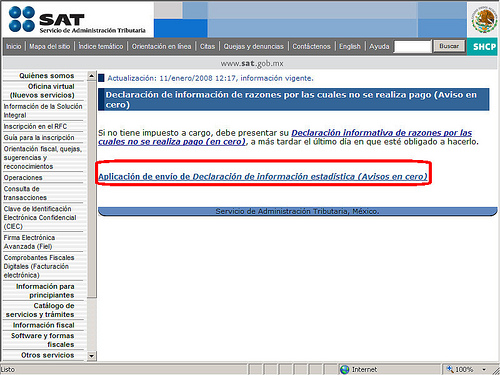Viewport: 500px width, 375px height.
Task: Open Información para principiantes
Action: [x=45, y=291]
